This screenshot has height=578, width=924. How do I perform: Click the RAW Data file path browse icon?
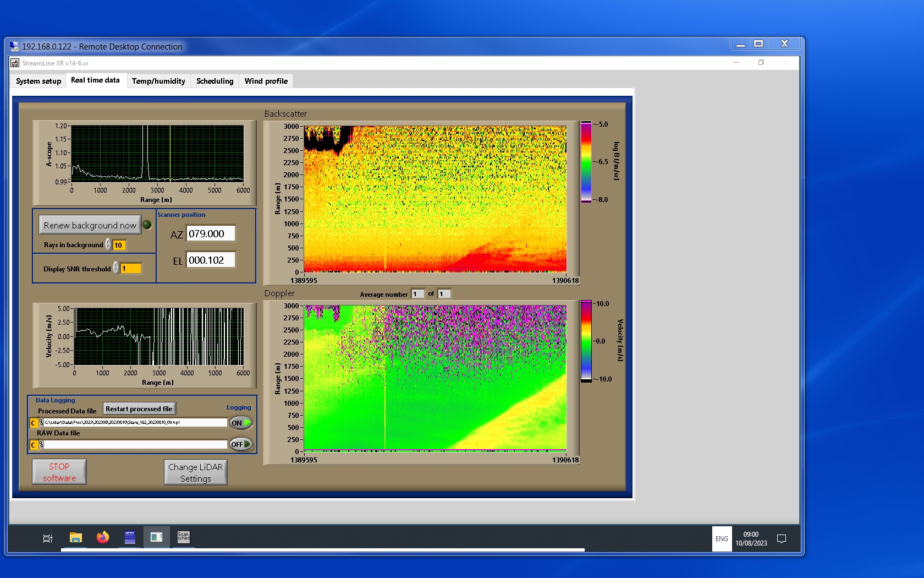(41, 444)
